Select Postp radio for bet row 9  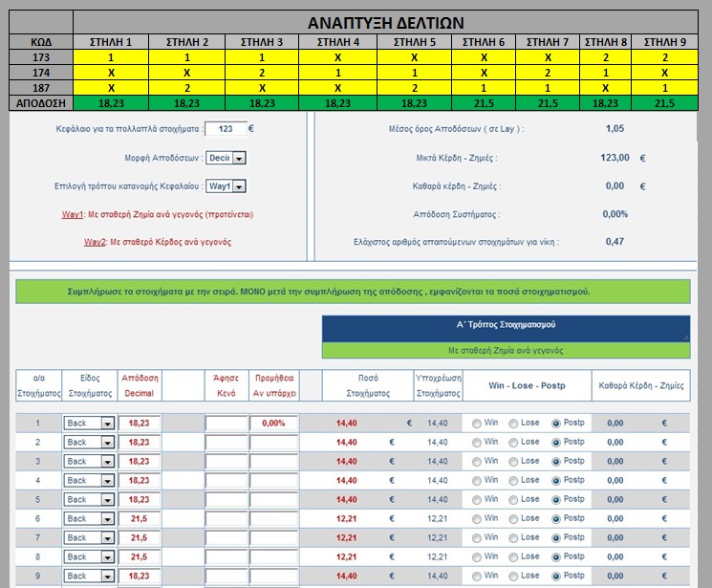click(x=556, y=577)
